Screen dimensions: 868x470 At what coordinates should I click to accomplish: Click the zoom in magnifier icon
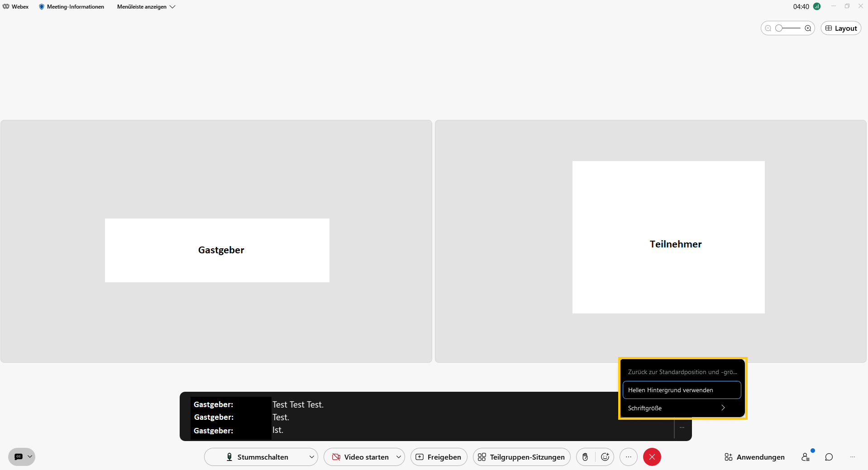808,28
